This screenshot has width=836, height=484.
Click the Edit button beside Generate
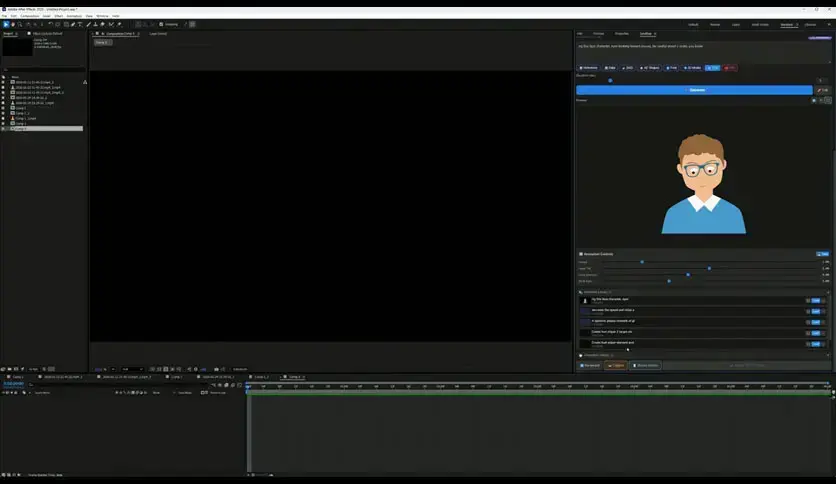(823, 90)
